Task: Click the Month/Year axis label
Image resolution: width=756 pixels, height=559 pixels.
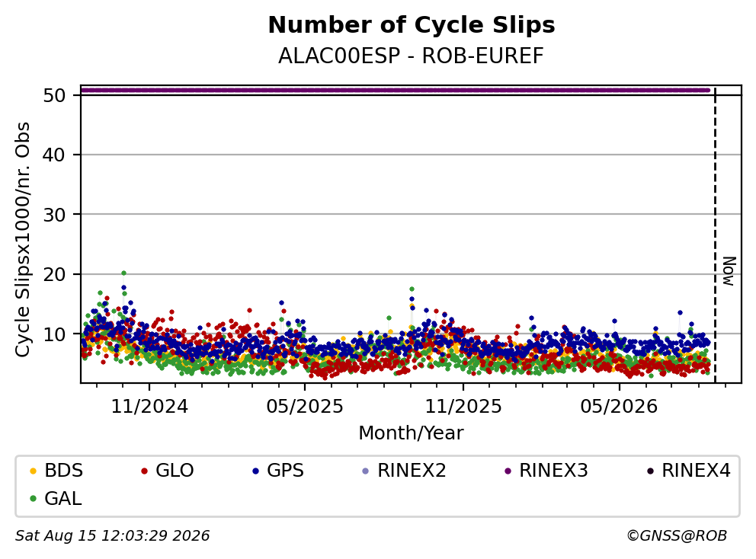Action: (x=412, y=433)
